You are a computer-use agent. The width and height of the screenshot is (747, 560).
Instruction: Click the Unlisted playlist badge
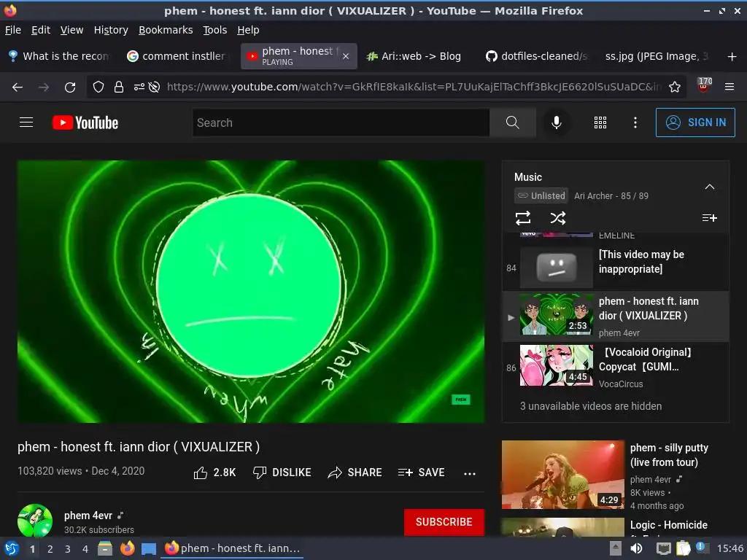(541, 195)
